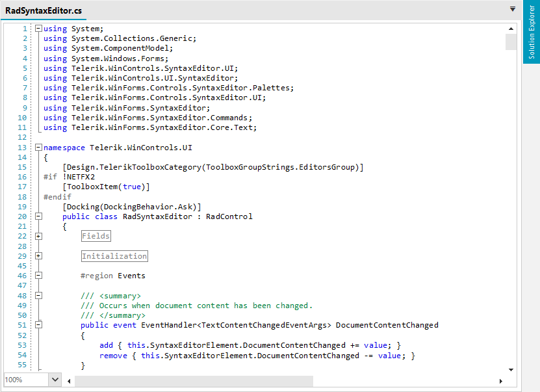Click the 'add' accessor on line 53
The height and width of the screenshot is (392, 540).
(106, 345)
